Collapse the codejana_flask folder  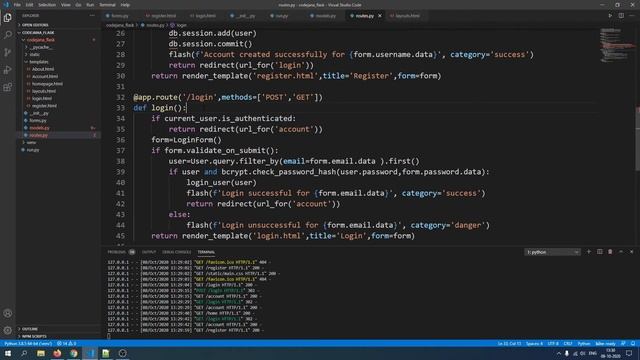pyautogui.click(x=40, y=40)
